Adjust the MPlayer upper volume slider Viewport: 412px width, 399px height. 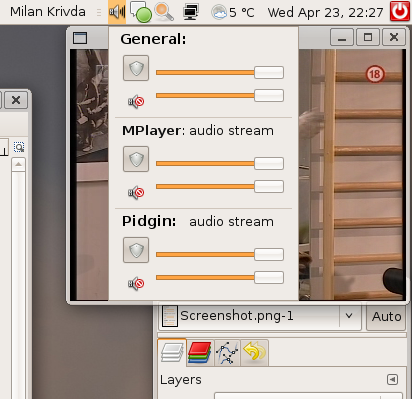(220, 163)
